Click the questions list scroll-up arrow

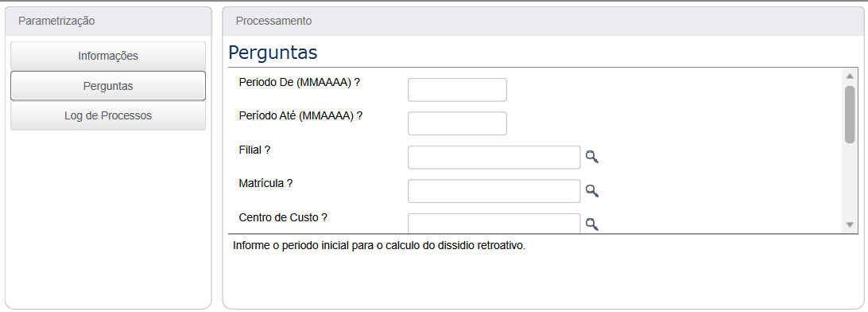850,76
